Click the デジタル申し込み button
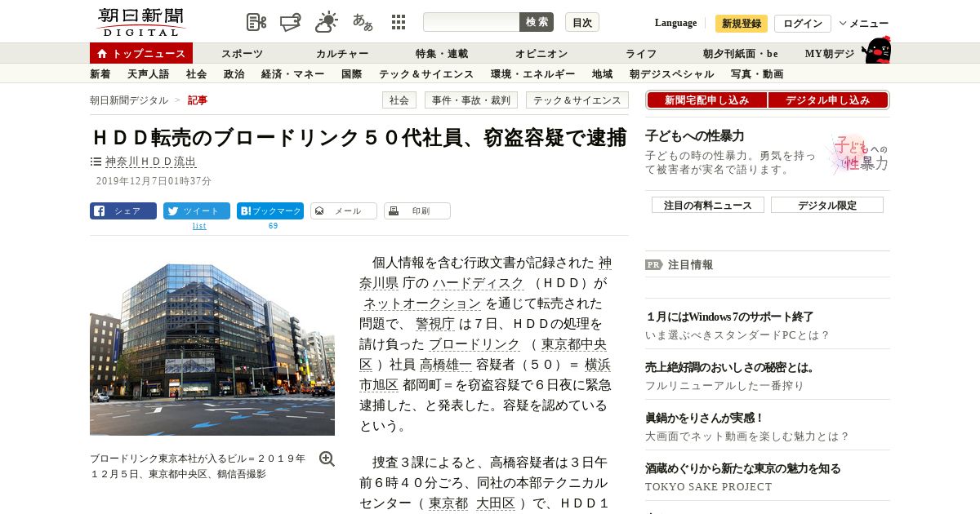This screenshot has height=514, width=980. [828, 100]
